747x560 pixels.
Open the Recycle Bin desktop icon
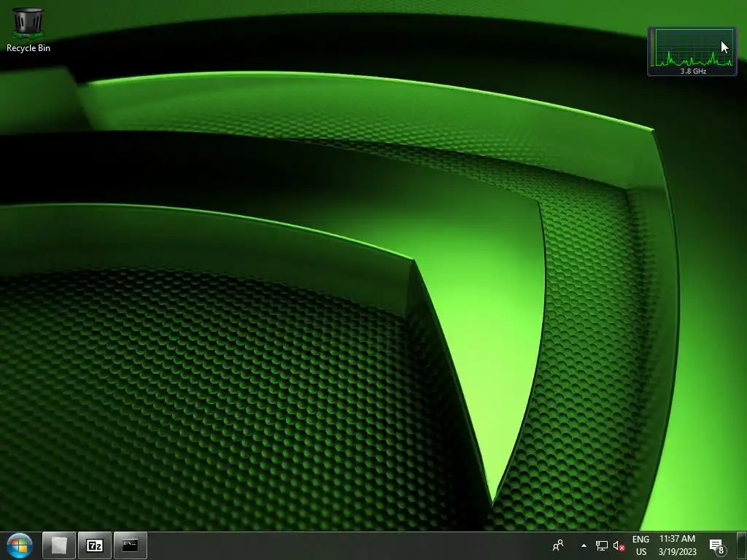(x=28, y=29)
